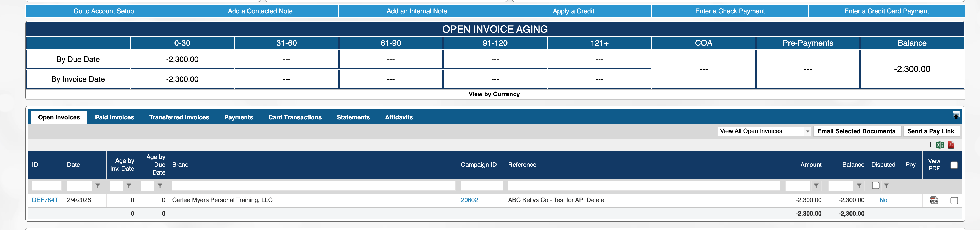Check the select-all invoices header checkbox

(954, 165)
